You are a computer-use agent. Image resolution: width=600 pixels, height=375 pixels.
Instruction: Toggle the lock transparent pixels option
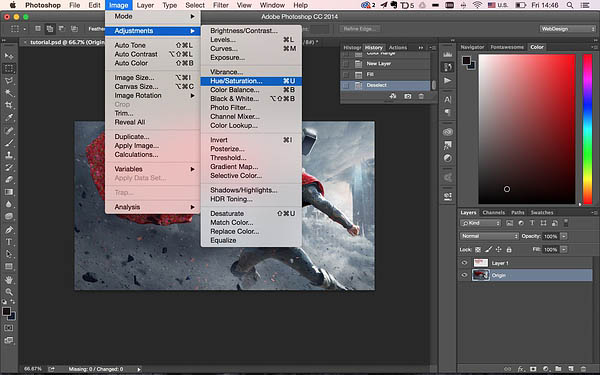click(478, 249)
